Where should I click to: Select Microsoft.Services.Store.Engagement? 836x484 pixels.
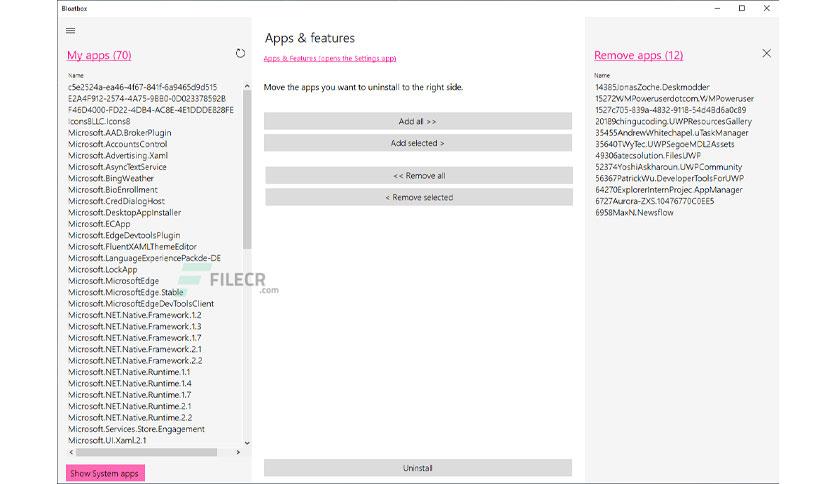pyautogui.click(x=136, y=429)
